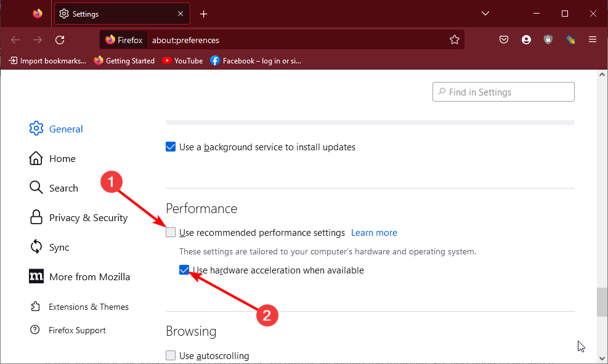Image resolution: width=608 pixels, height=364 pixels.
Task: Open the Getting Started bookmark
Action: (x=124, y=61)
